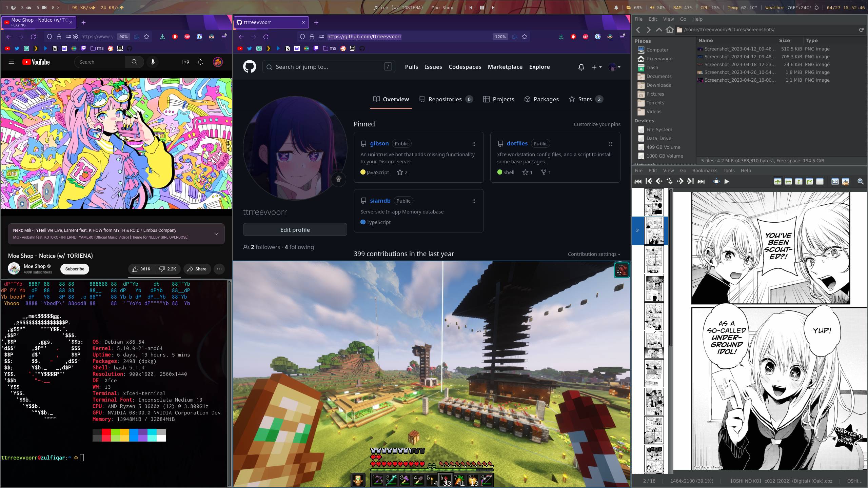
Task: Open GitHub Repositories tab
Action: coord(446,99)
